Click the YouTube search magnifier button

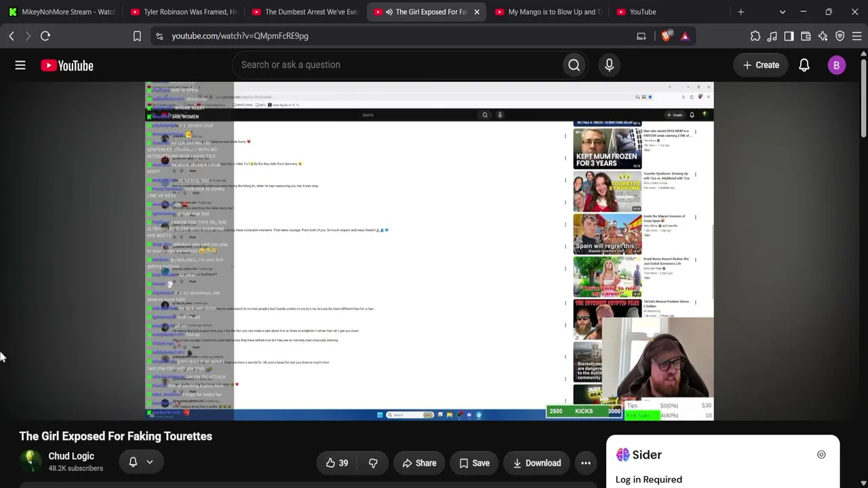click(x=574, y=65)
